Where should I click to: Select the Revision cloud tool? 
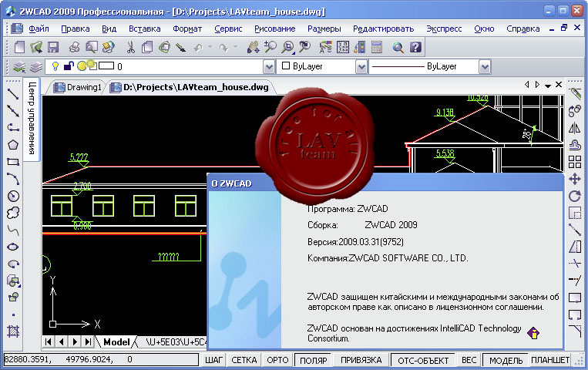tap(13, 213)
